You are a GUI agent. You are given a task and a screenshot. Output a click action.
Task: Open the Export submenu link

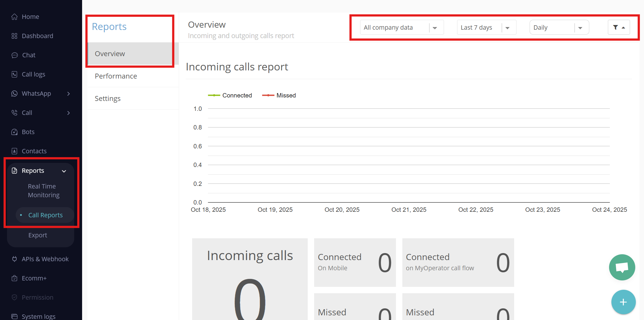click(x=38, y=235)
